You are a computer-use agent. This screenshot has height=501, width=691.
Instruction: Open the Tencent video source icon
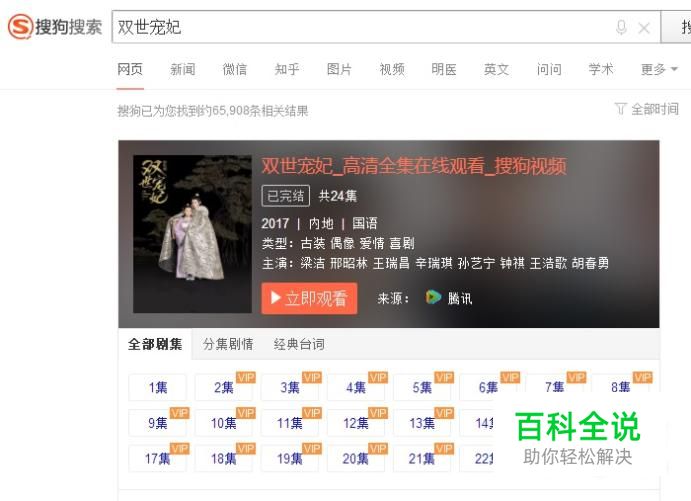pos(433,297)
